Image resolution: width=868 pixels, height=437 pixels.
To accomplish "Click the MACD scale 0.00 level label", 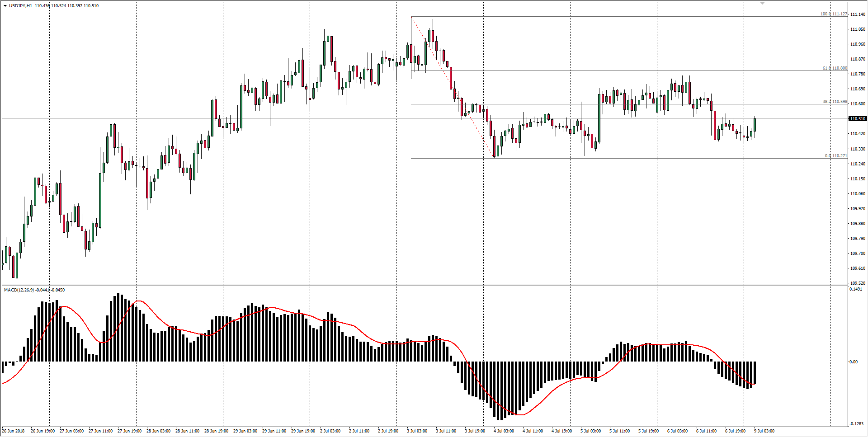I will [x=854, y=362].
